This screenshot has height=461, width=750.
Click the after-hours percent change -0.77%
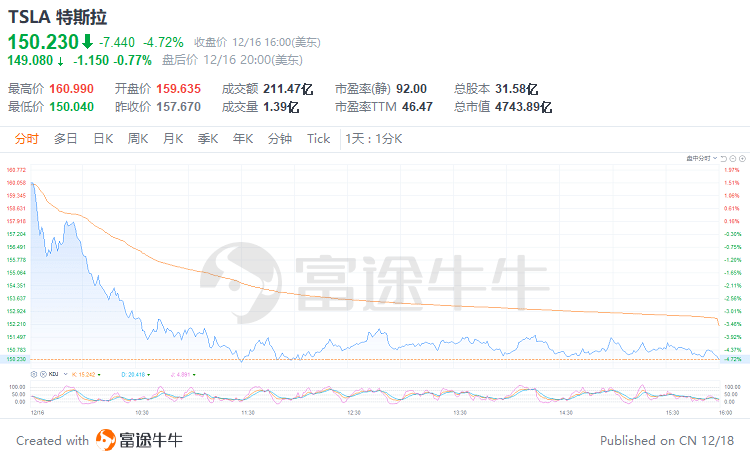click(x=132, y=60)
